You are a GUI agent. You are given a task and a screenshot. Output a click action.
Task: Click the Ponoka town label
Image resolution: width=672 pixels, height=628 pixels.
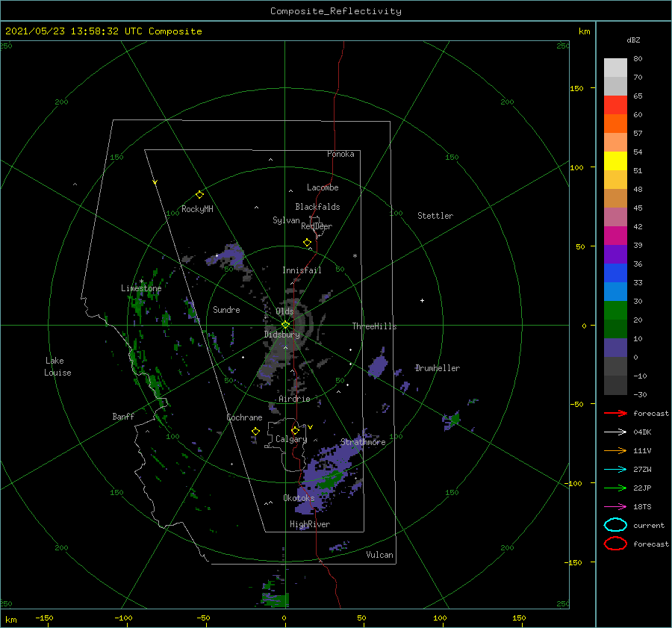tap(340, 154)
